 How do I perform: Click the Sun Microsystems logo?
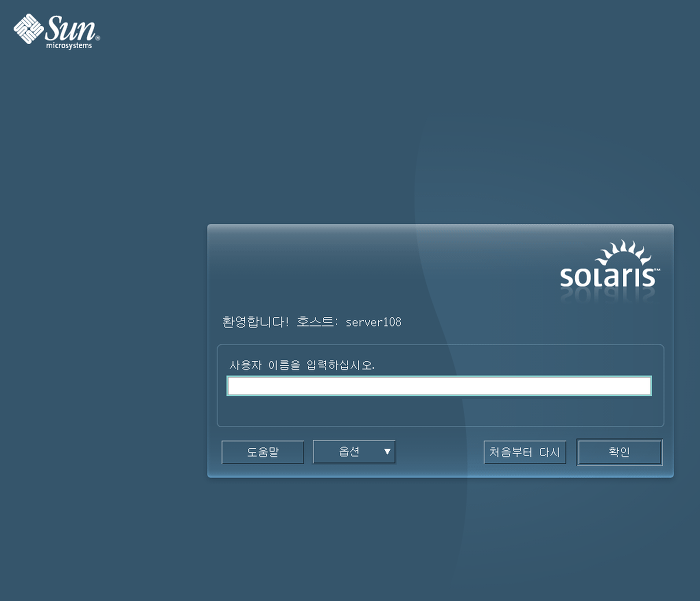point(57,31)
